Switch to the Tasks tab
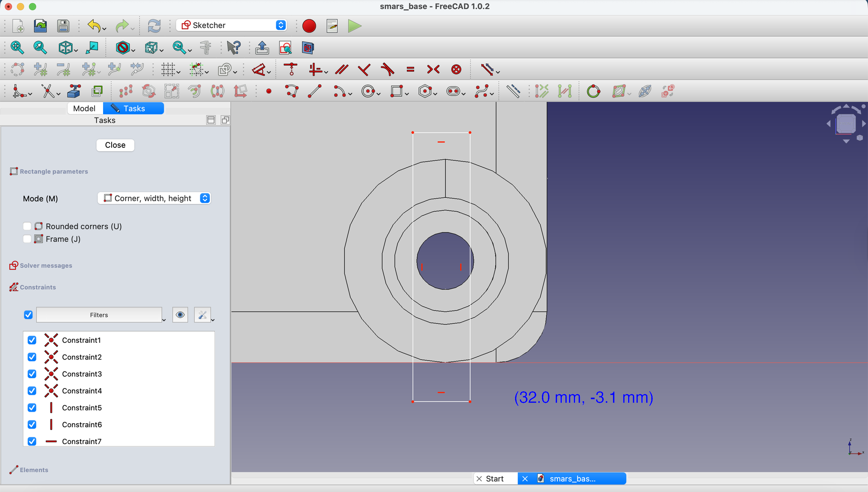The image size is (868, 492). coord(133,109)
